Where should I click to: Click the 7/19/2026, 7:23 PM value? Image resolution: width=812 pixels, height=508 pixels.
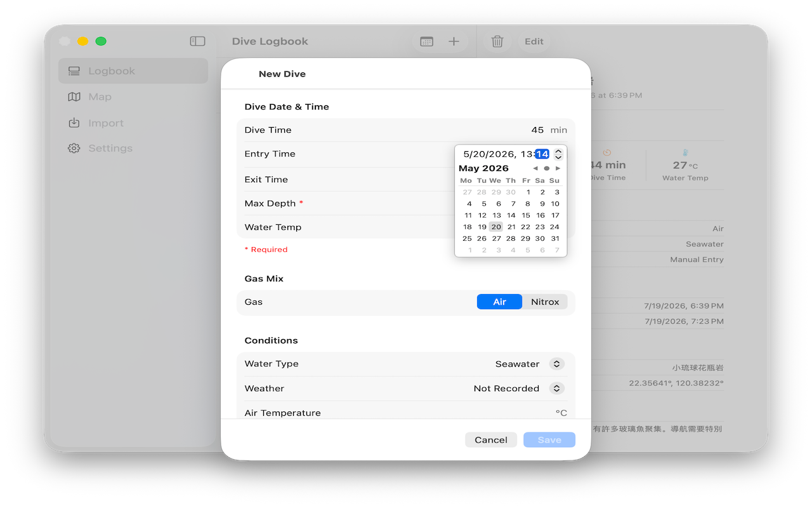pos(684,321)
